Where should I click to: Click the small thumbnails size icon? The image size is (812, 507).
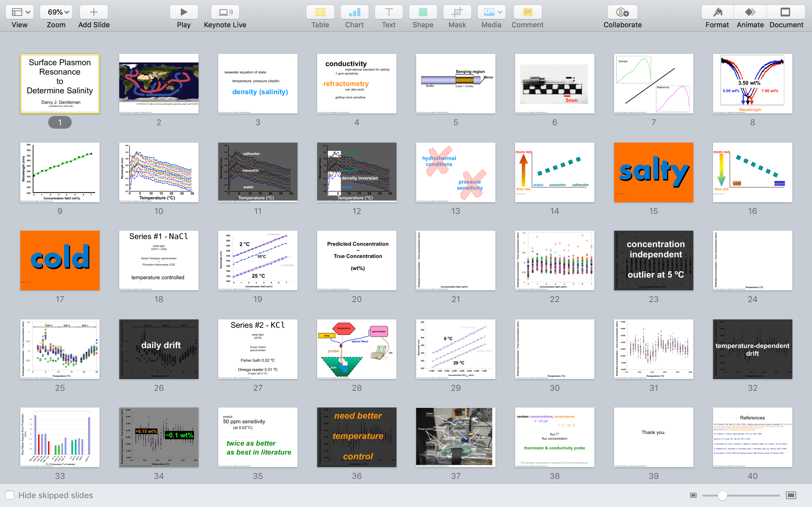[693, 495]
